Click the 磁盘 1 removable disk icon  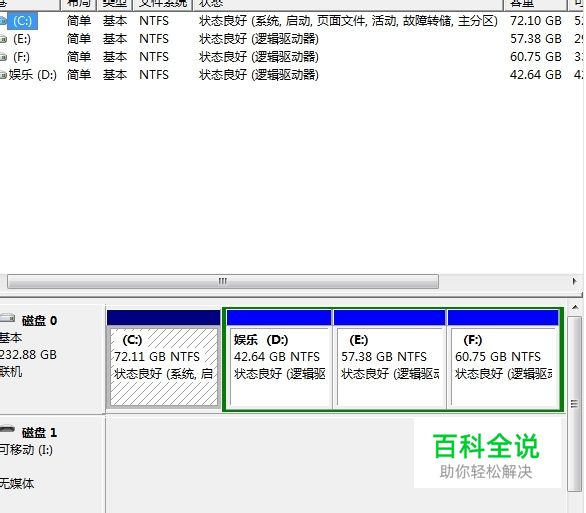tap(7, 429)
